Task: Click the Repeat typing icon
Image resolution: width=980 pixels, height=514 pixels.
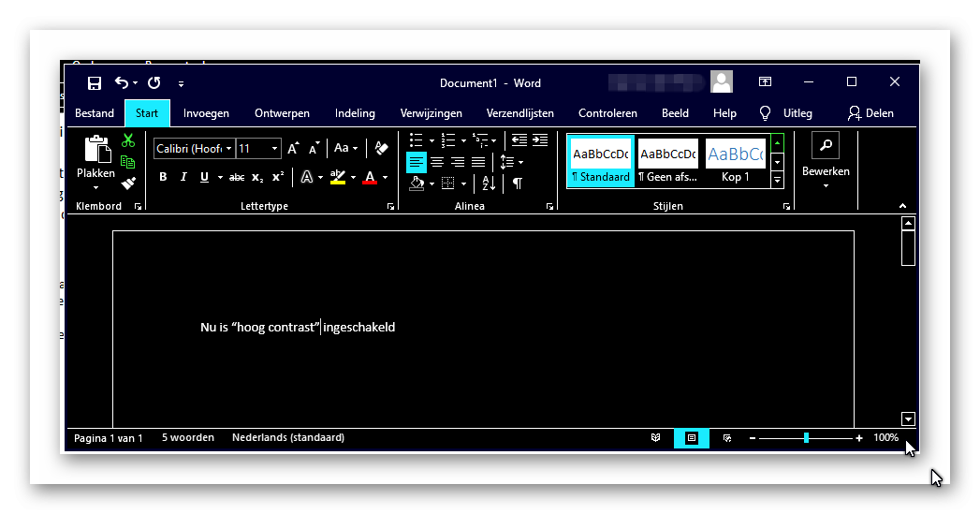Action: tap(154, 82)
